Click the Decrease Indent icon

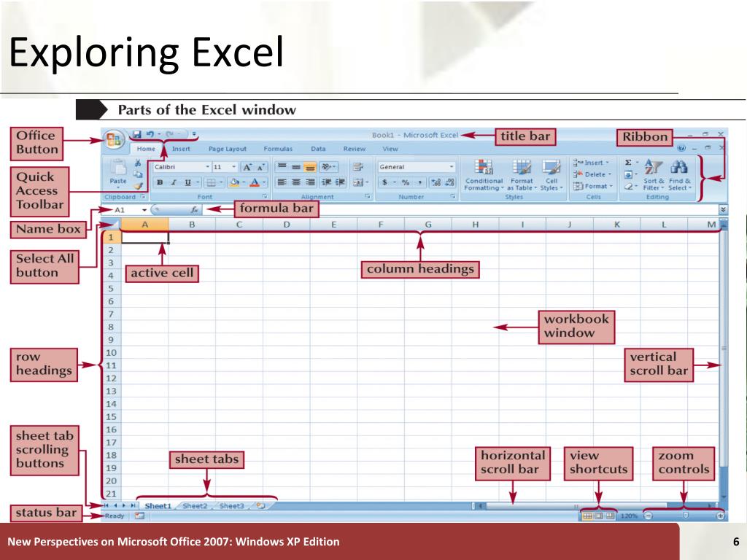coord(326,182)
